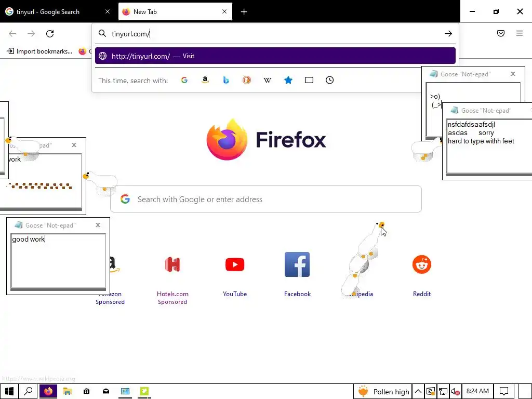Open the YouTube shortcut tile
532x399 pixels.
click(x=235, y=264)
